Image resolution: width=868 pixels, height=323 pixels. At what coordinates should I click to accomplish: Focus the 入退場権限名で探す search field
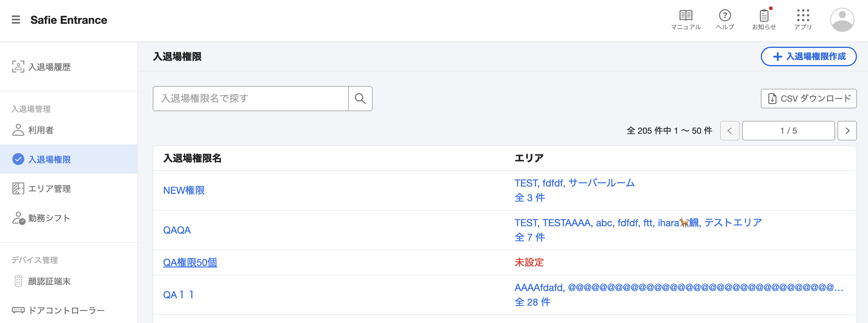click(251, 99)
